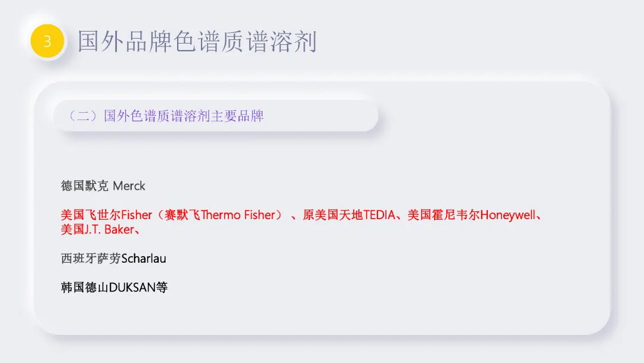Click the red text 美国飞世尔Fisher
Screen dimensions: 644x363
106,214
